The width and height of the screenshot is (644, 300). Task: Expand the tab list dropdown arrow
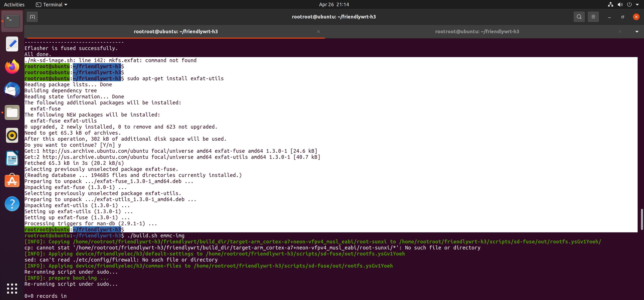[x=637, y=32]
